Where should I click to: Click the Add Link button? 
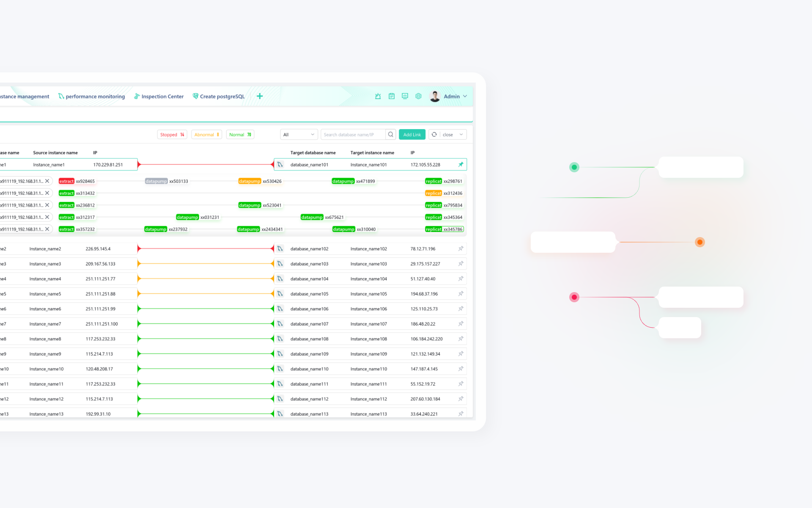pos(412,135)
